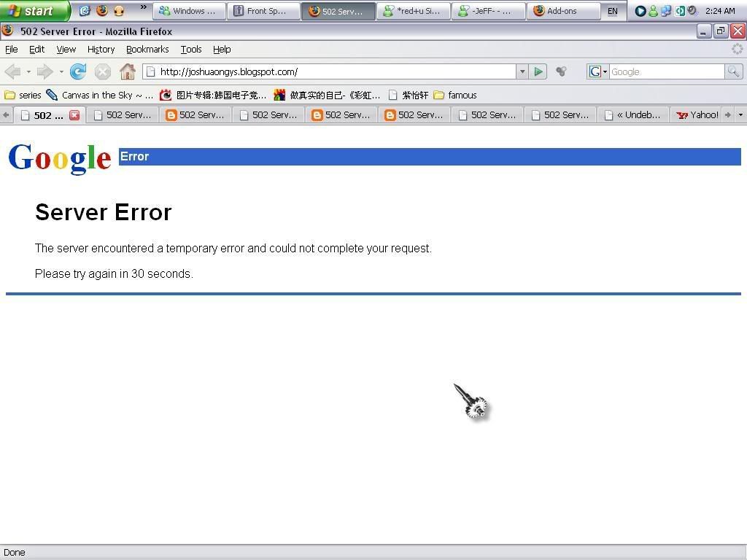Launch the blue browser icon in Quick Launch

click(85, 10)
